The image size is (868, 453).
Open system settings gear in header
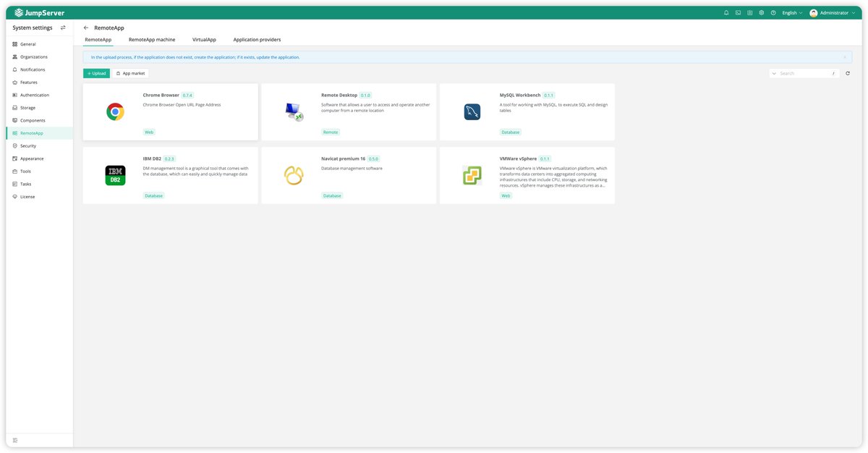[761, 12]
